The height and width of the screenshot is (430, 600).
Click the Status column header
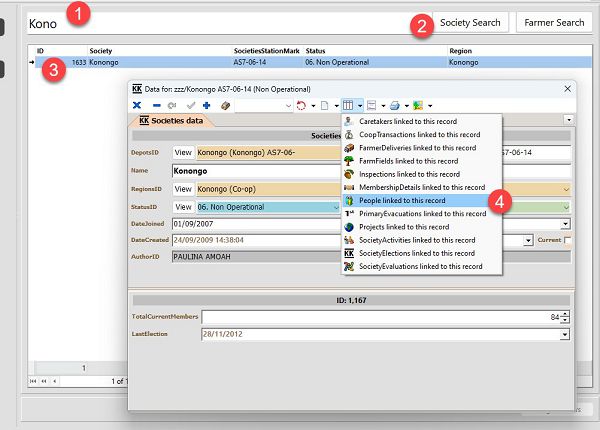(x=315, y=51)
